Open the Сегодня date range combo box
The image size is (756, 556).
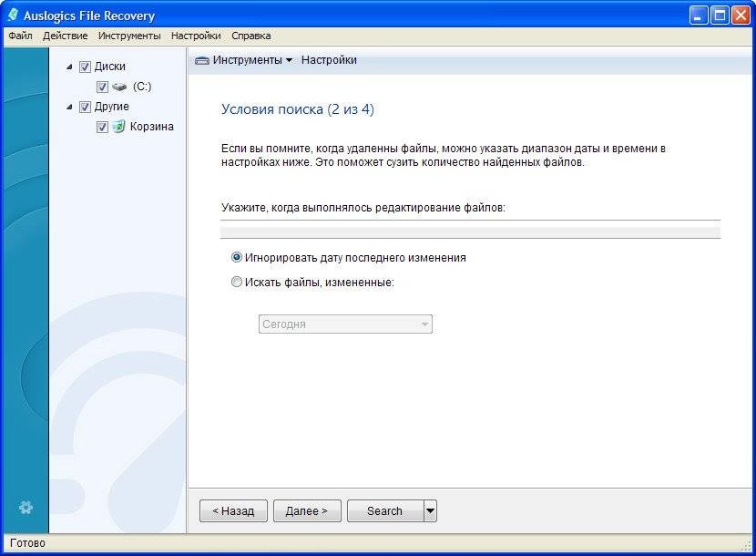[345, 324]
